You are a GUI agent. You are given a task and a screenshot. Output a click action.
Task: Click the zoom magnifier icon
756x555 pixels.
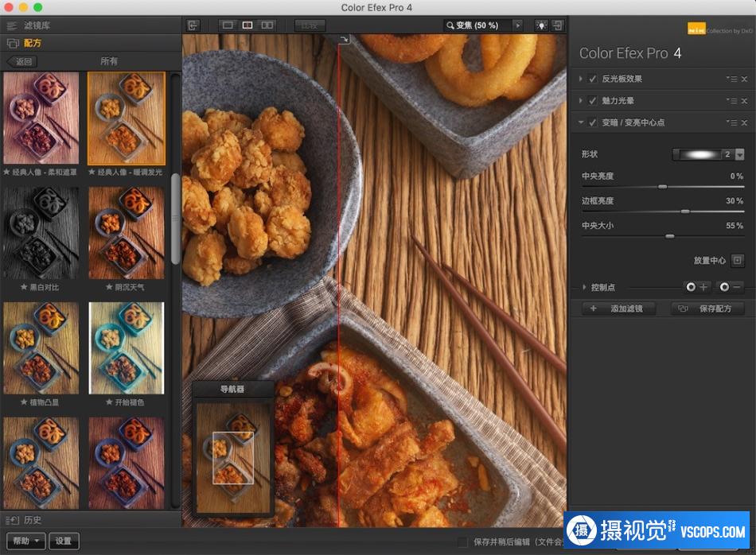pyautogui.click(x=450, y=25)
